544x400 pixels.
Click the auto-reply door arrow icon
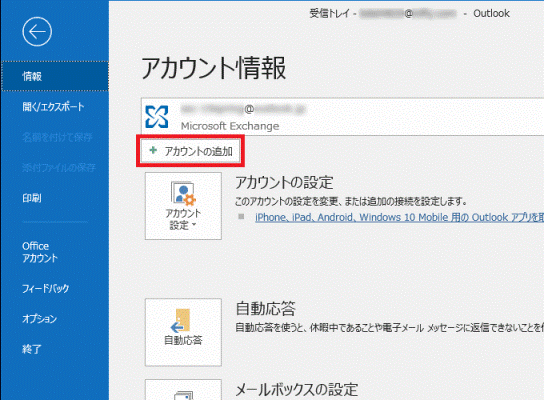point(181,321)
